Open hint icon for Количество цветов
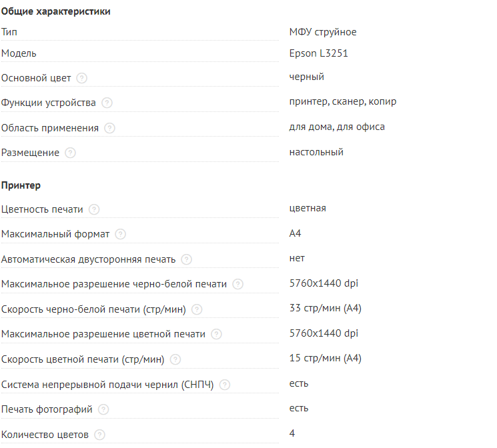Screen dimensions: 497x448 tap(99, 435)
